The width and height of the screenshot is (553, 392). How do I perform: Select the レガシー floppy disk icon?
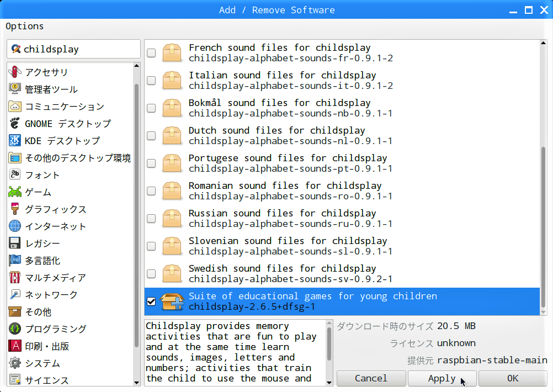[15, 243]
